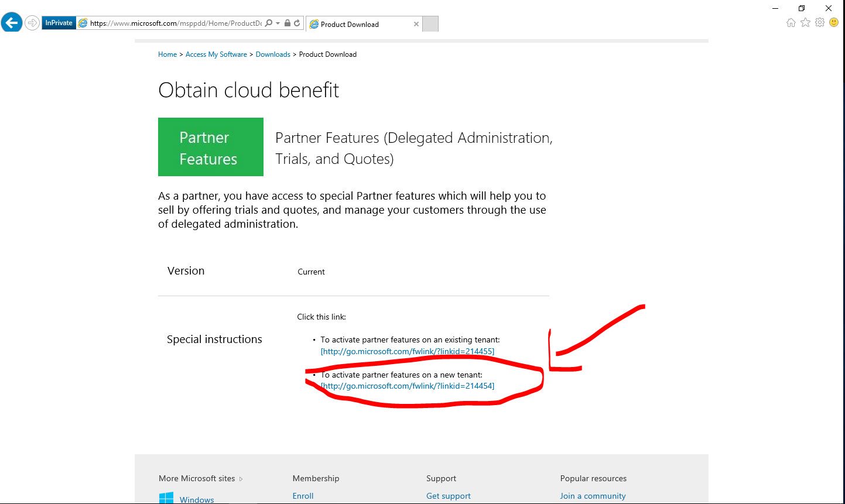The image size is (845, 504).
Task: Click the smiley face feedback icon
Action: coord(833,22)
